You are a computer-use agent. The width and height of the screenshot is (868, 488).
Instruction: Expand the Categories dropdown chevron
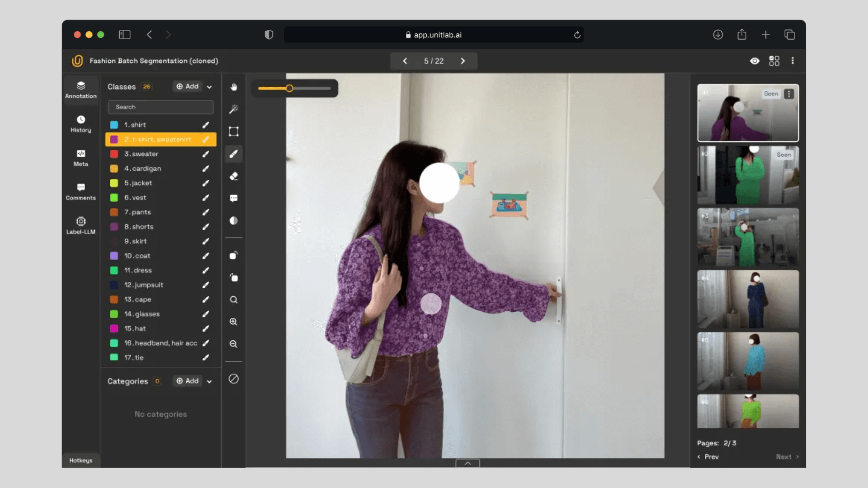click(209, 381)
